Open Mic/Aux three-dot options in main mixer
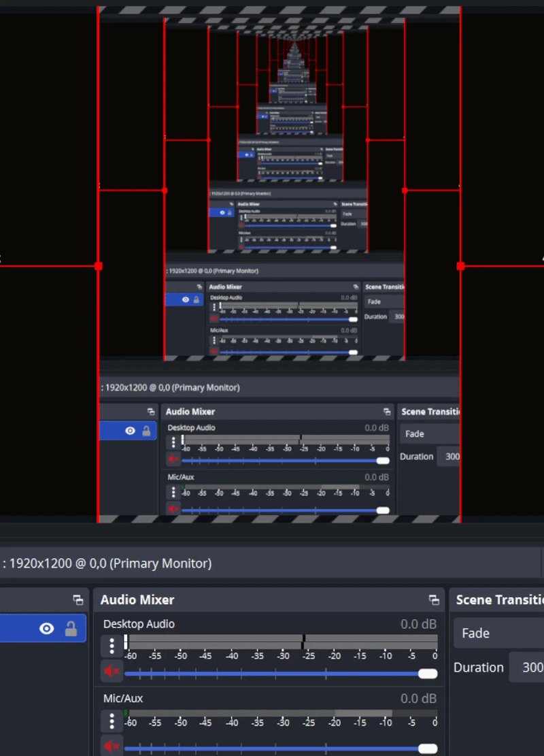The height and width of the screenshot is (756, 544). (x=112, y=721)
